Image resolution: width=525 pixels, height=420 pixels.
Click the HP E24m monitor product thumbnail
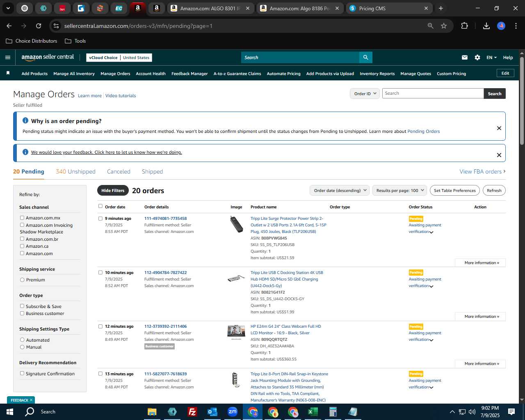tap(236, 332)
